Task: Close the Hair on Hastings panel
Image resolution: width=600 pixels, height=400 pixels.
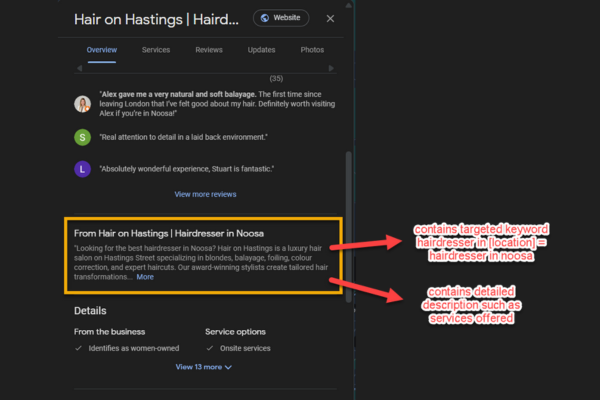Action: tap(331, 18)
